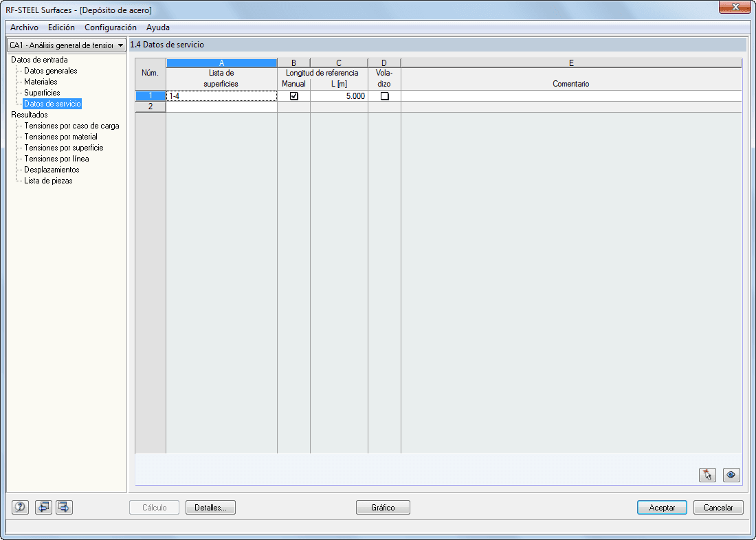Select Materiales in the tree
This screenshot has width=756, height=540.
41,82
